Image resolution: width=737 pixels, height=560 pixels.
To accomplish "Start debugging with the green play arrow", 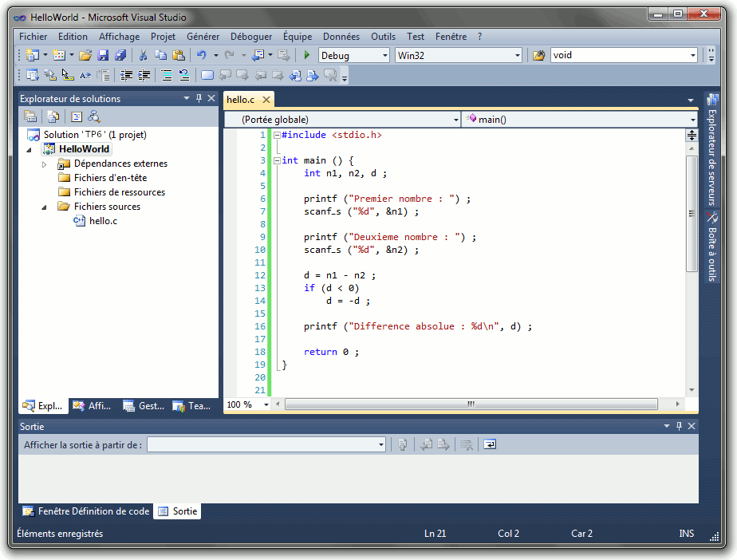I will 307,55.
